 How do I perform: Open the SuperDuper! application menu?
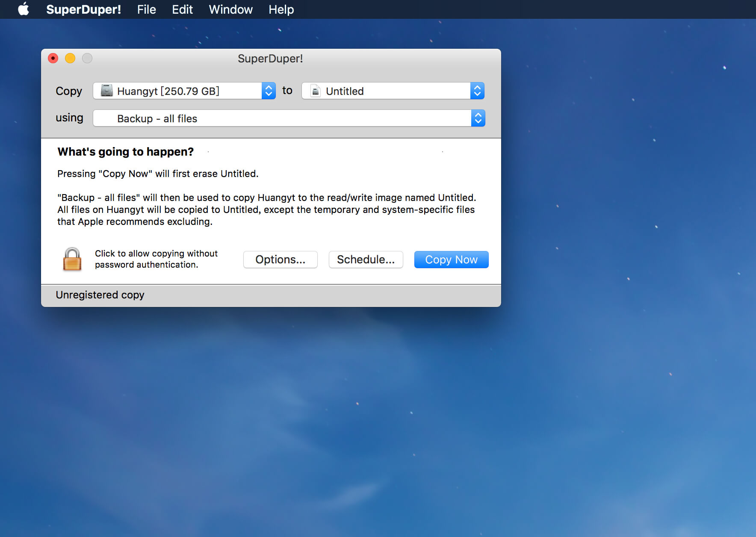tap(83, 9)
